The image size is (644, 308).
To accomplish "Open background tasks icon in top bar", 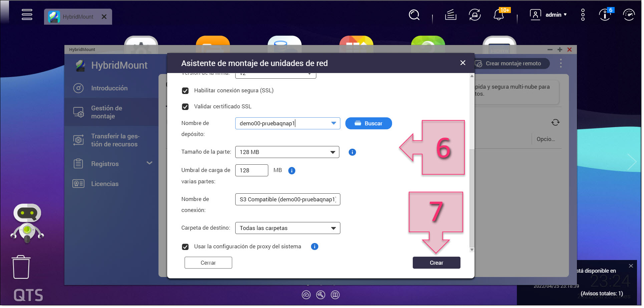I will [450, 15].
